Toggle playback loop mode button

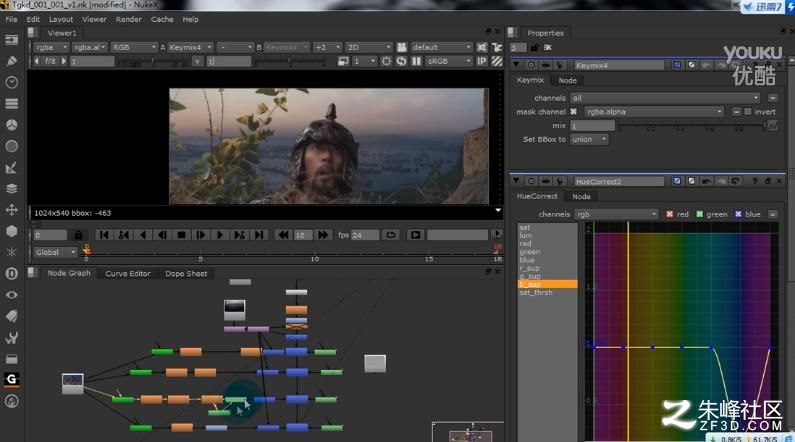pyautogui.click(x=390, y=235)
